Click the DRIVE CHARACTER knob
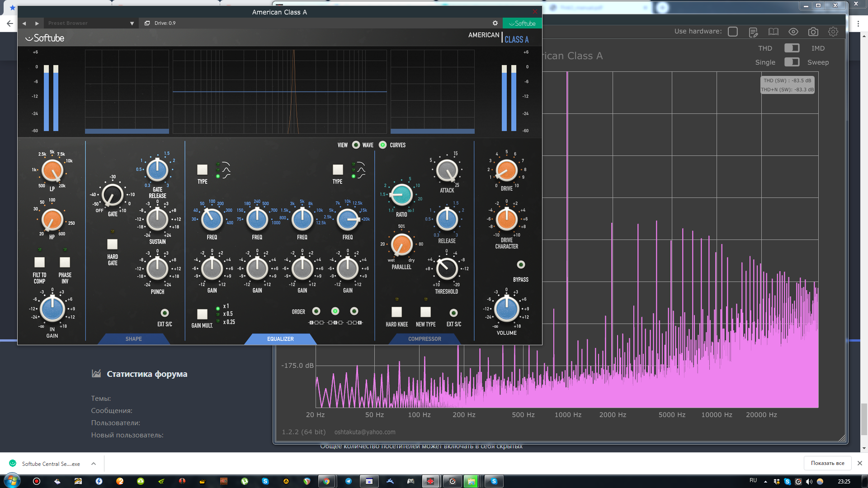This screenshot has height=488, width=868. click(x=506, y=220)
